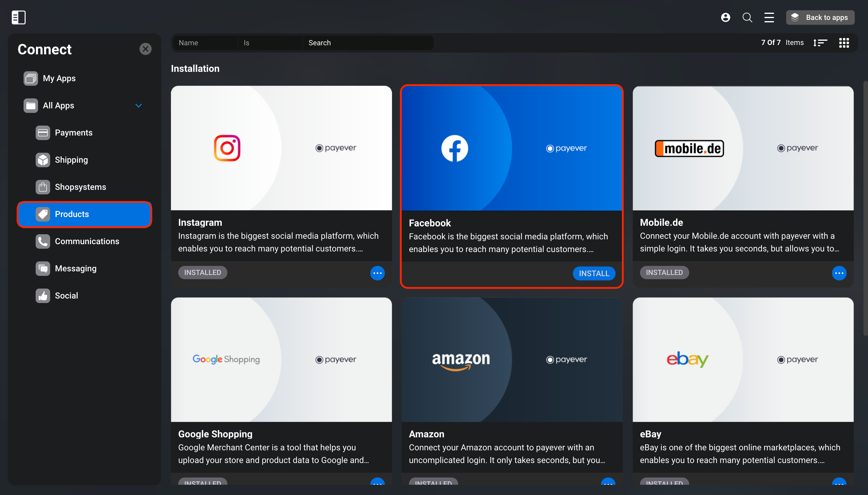
Task: Close the Connect sidebar panel
Action: (x=145, y=49)
